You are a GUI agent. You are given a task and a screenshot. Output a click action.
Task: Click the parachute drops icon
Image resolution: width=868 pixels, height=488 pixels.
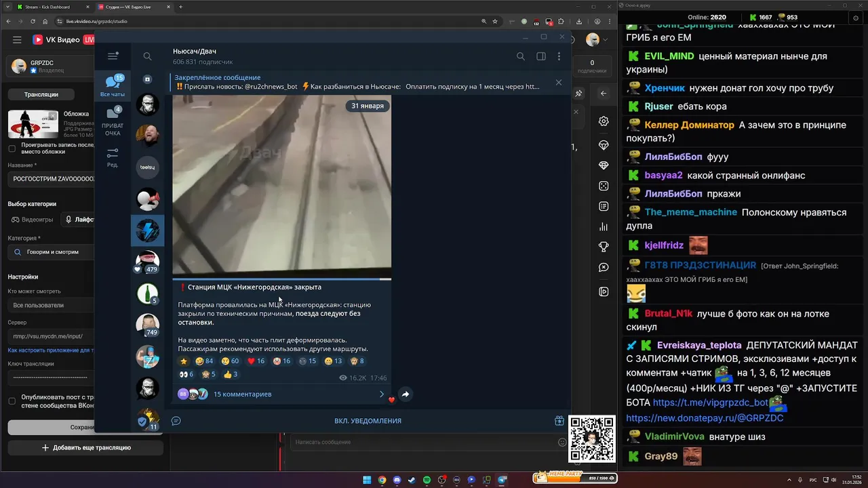604,145
